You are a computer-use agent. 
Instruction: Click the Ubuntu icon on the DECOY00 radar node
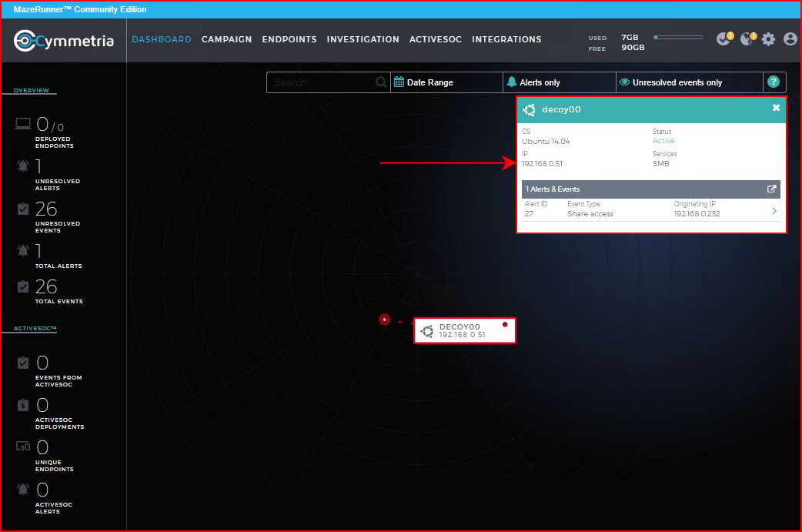point(427,331)
